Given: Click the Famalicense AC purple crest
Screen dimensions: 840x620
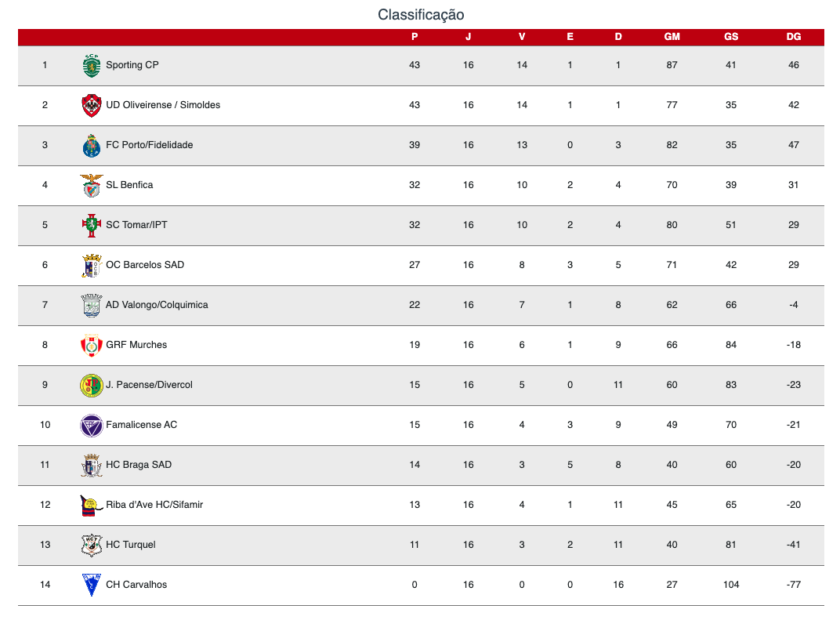Looking at the screenshot, I should pos(92,426).
